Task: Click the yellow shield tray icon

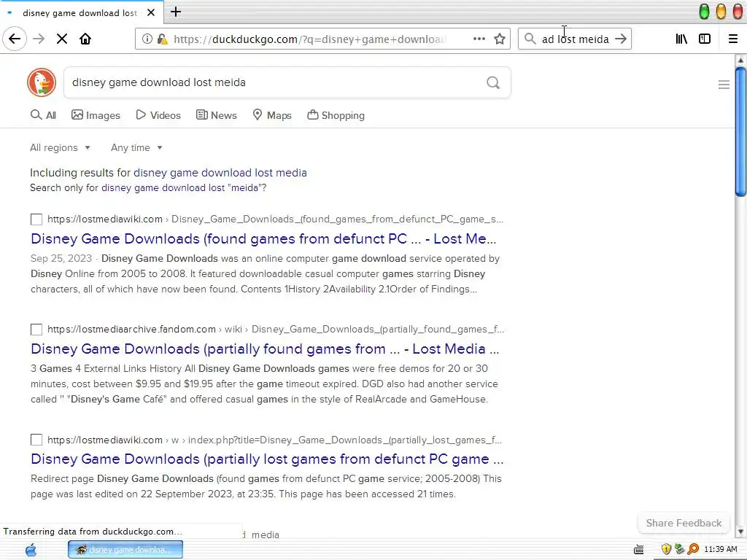Action: [x=666, y=549]
